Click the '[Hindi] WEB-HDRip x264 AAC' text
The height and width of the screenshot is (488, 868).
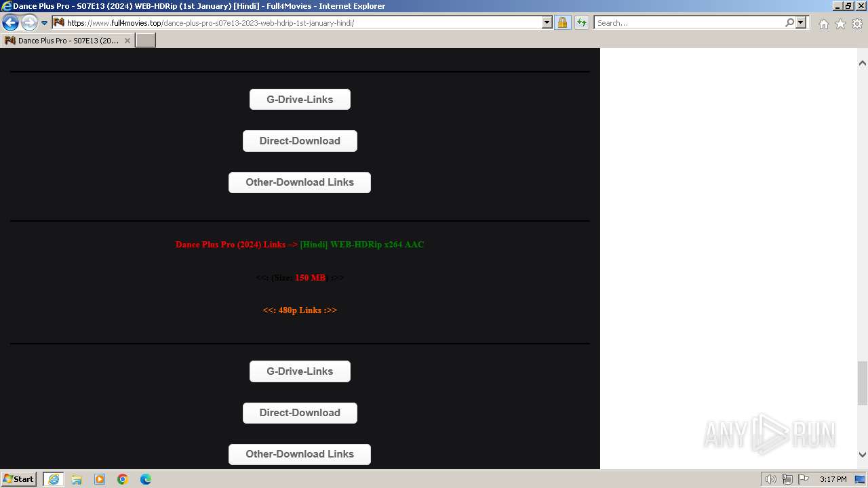pyautogui.click(x=362, y=245)
